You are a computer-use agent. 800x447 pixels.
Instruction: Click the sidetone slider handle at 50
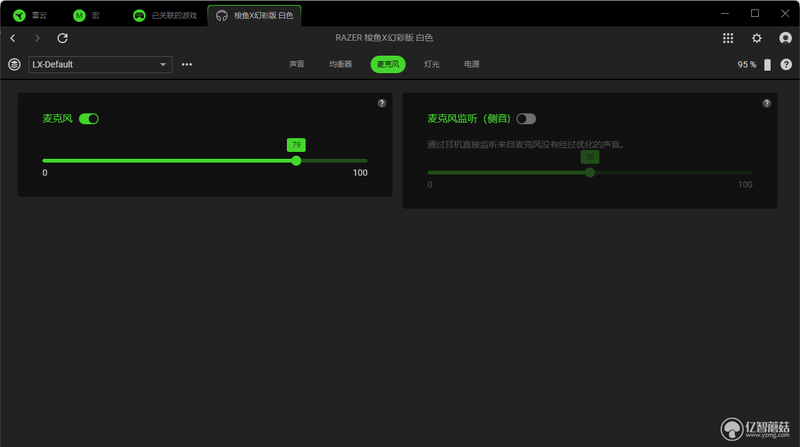[590, 172]
